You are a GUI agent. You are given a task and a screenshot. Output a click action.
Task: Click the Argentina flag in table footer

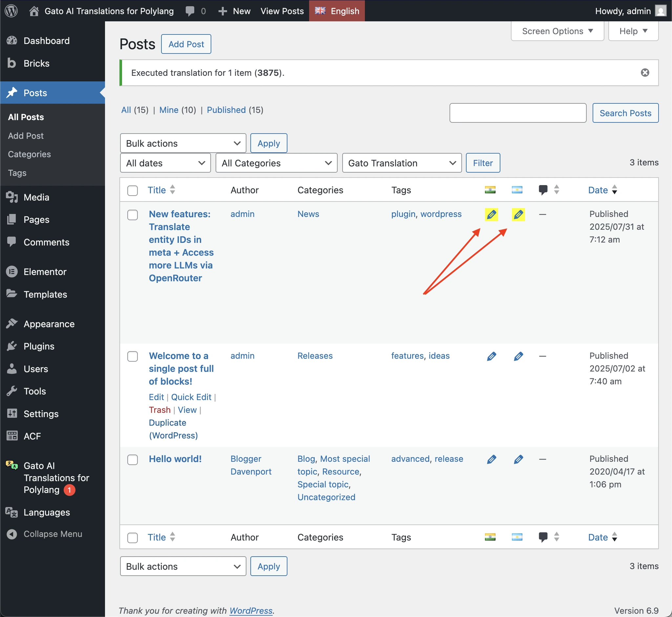click(x=517, y=537)
